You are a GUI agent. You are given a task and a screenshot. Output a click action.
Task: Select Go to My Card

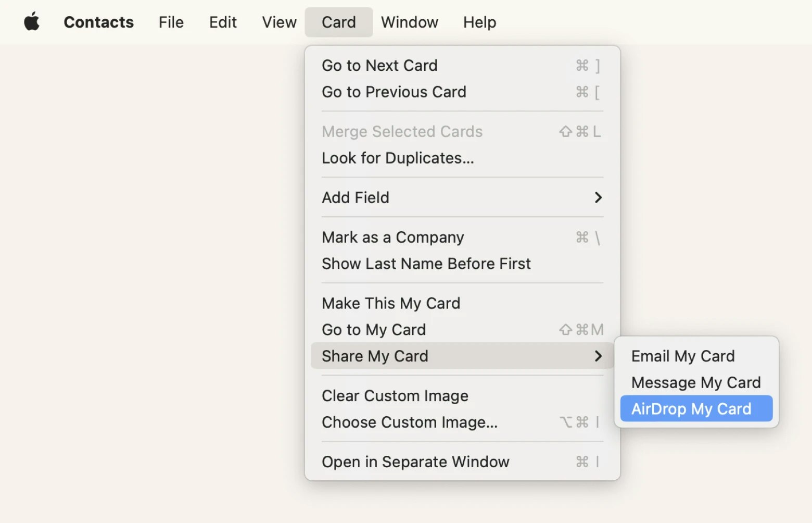tap(462, 330)
